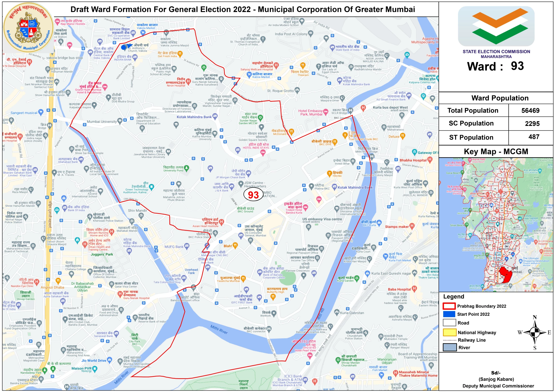The image size is (555, 392).
Task: Click the circled 93 ward label
Action: [x=253, y=195]
